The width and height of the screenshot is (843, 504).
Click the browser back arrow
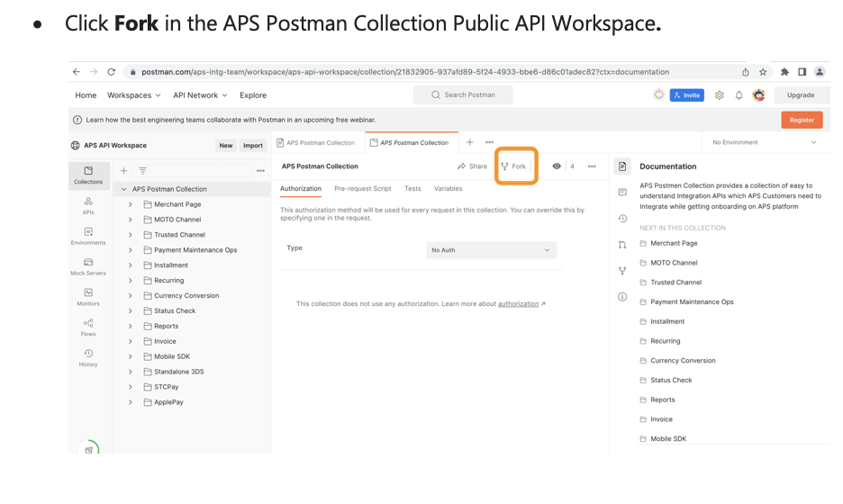77,71
